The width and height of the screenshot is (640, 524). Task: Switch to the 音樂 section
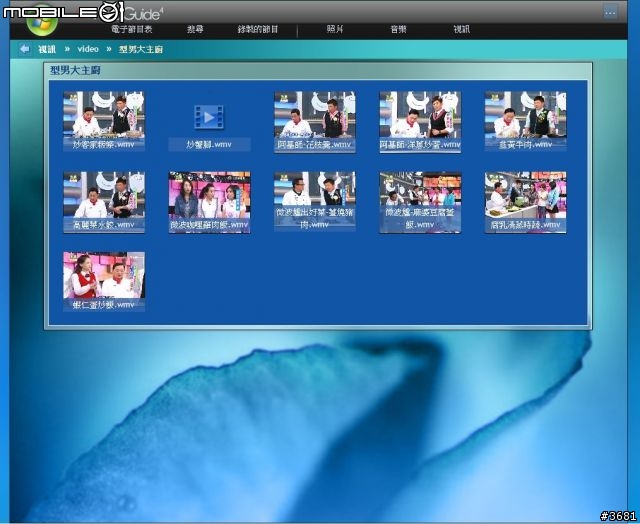[x=398, y=29]
